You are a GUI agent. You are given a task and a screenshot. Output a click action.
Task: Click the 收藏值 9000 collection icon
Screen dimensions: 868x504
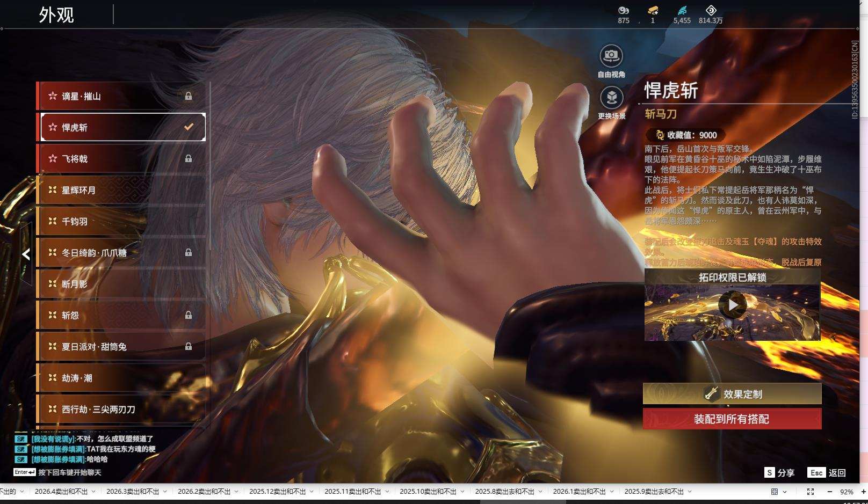pos(660,135)
